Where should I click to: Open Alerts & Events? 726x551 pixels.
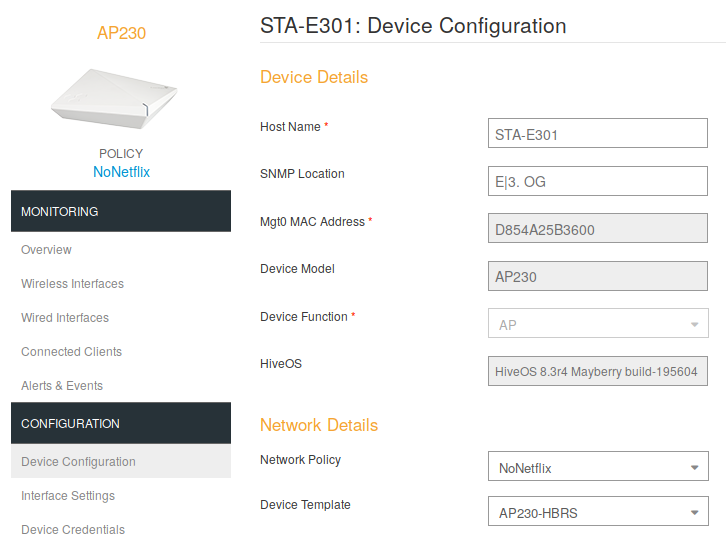pyautogui.click(x=62, y=386)
